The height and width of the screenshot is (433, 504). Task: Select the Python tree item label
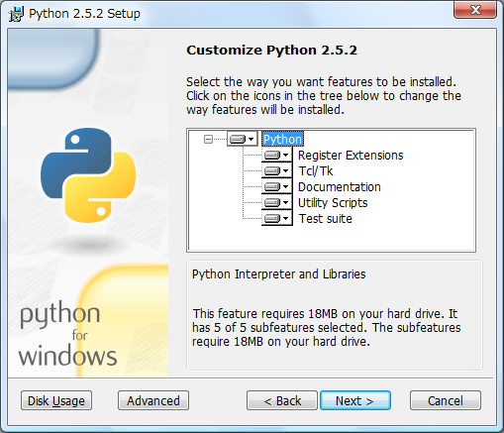(282, 139)
